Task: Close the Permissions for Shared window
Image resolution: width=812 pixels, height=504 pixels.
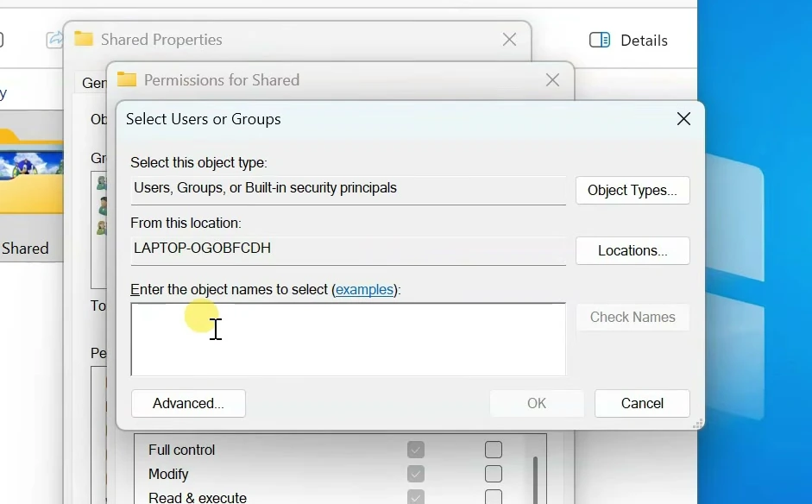Action: pyautogui.click(x=552, y=80)
